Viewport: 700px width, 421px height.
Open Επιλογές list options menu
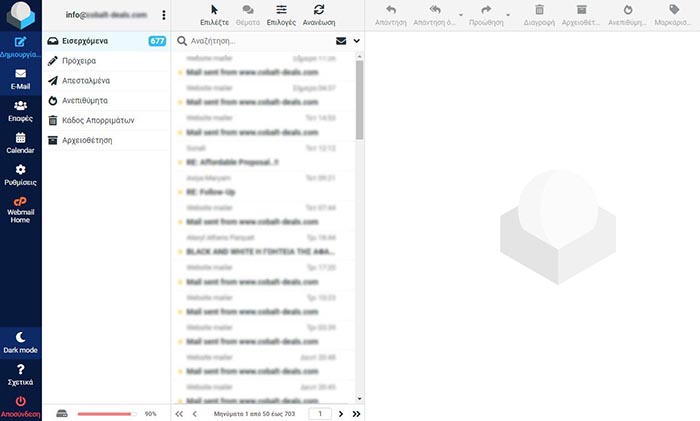click(x=281, y=14)
